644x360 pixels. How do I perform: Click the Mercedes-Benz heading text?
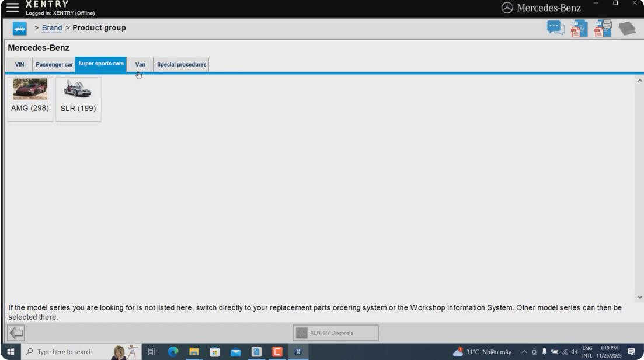[x=39, y=48]
